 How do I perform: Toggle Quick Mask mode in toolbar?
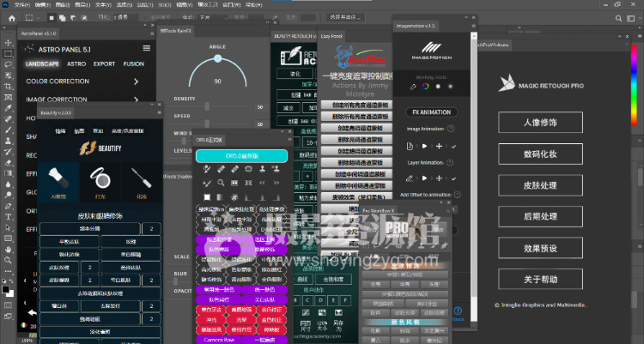pos(8,305)
